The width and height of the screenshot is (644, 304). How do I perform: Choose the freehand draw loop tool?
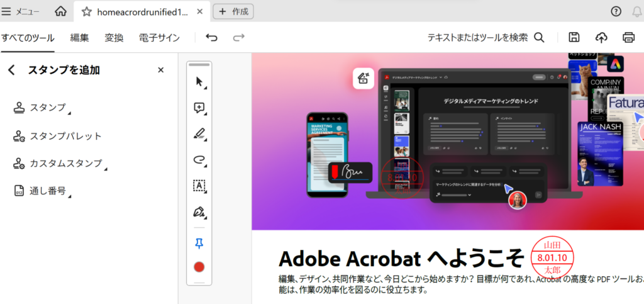point(200,160)
